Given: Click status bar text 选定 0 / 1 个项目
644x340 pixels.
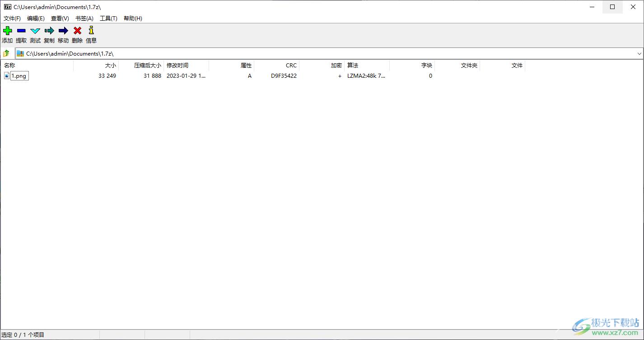Looking at the screenshot, I should click(x=23, y=335).
